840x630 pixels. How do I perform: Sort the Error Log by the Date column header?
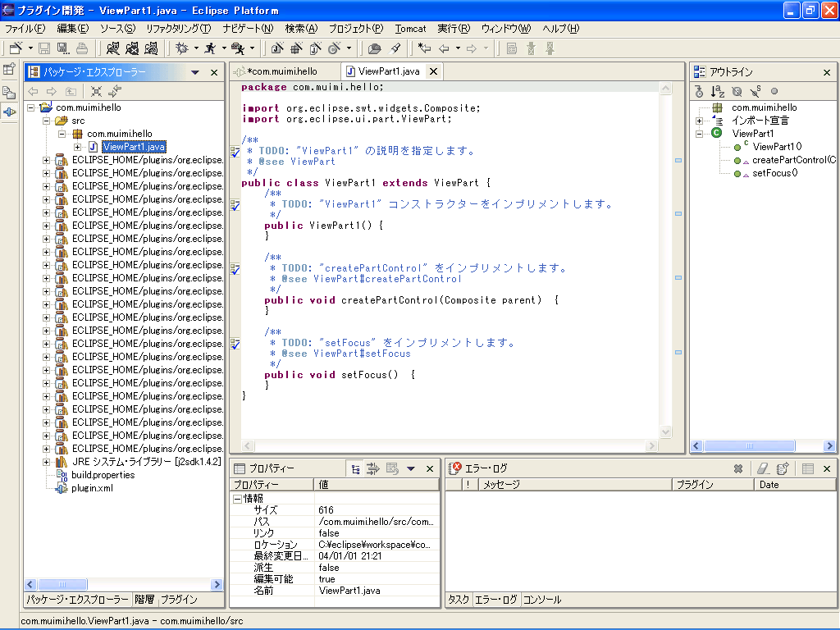794,485
